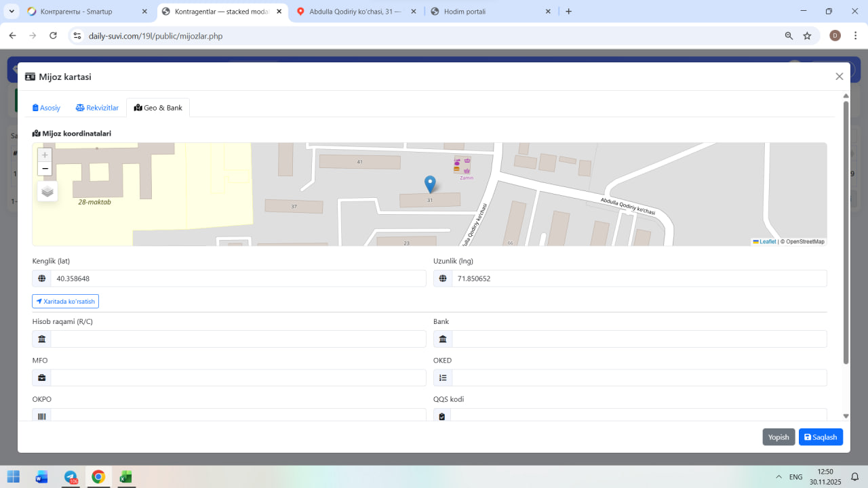Click the Kenglik (lat) input field
The image size is (868, 488).
coord(237,279)
